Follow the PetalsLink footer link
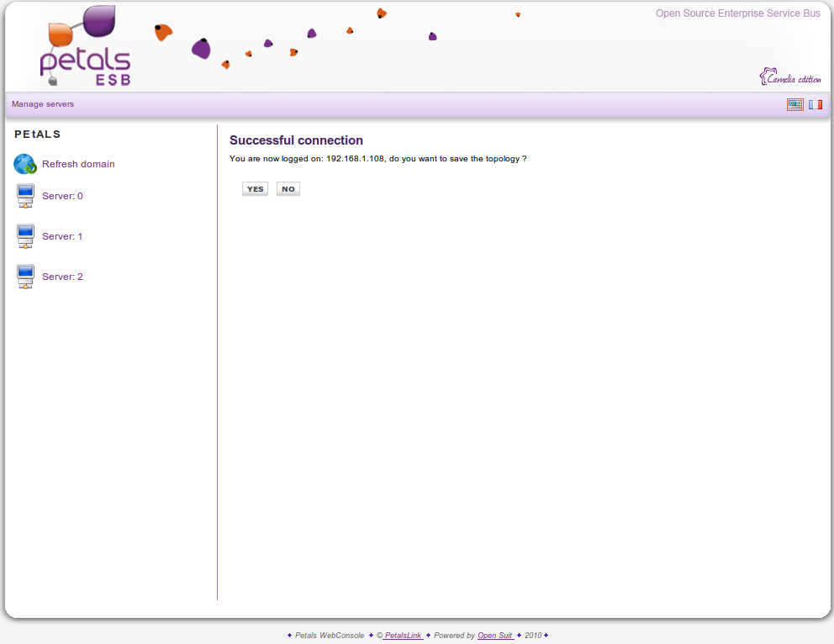This screenshot has width=834, height=644. [x=403, y=636]
